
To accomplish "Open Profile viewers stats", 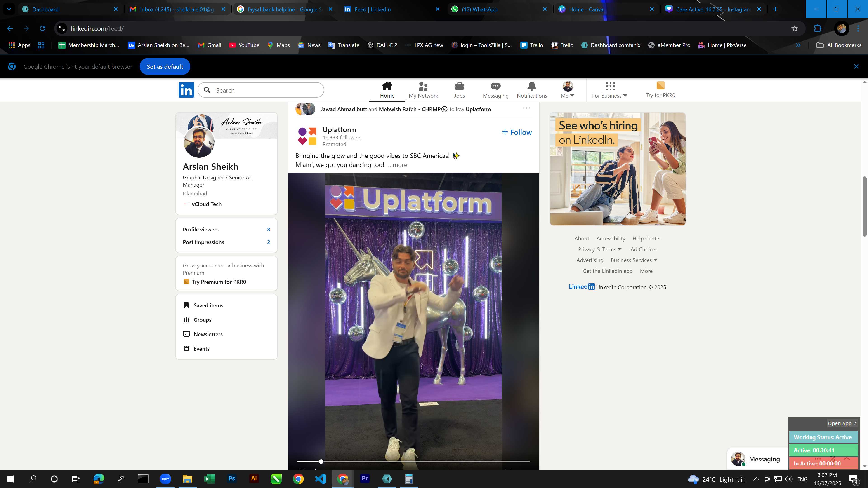I will (226, 229).
